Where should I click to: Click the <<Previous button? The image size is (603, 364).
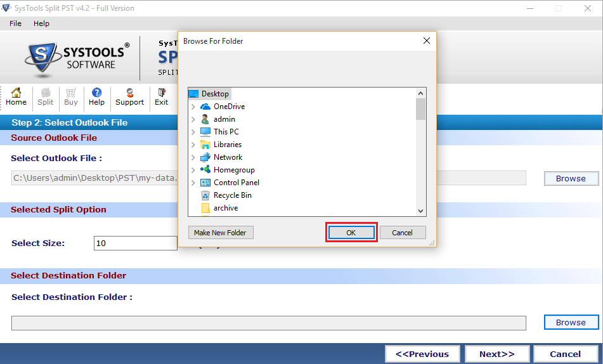pos(422,354)
